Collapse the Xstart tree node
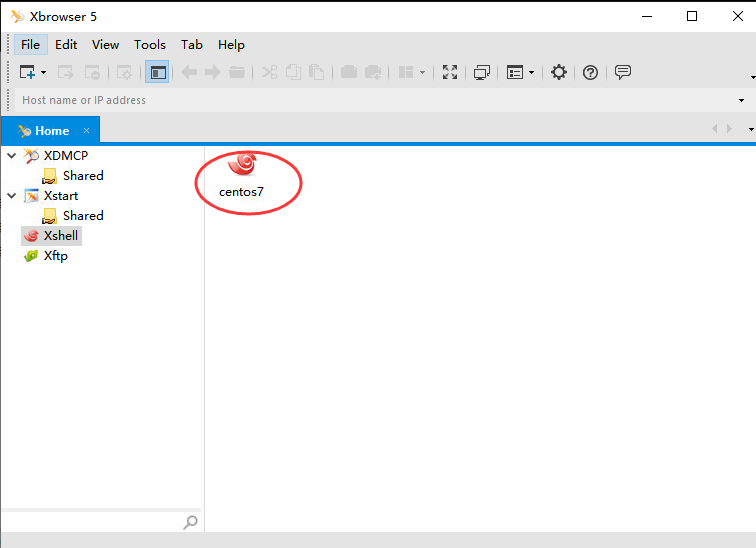Image resolution: width=756 pixels, height=548 pixels. [12, 196]
